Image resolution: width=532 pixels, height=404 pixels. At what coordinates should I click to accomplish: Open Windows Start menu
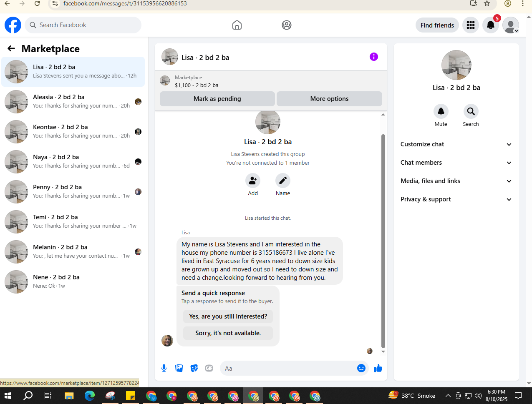click(x=8, y=396)
